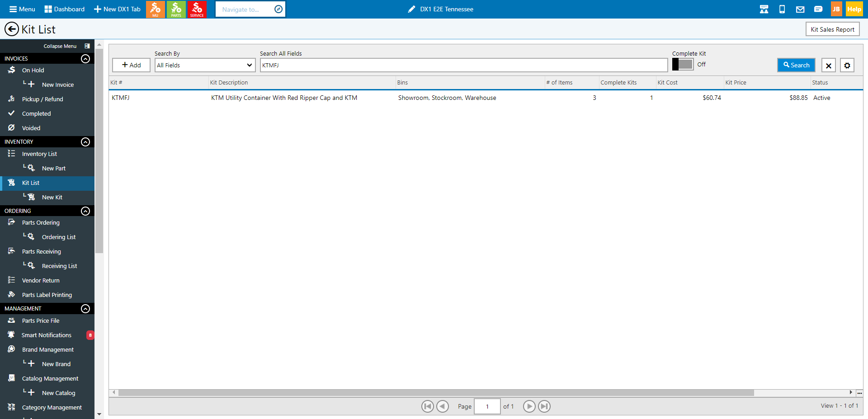
Task: Open the mobile device icon in header
Action: click(x=782, y=9)
